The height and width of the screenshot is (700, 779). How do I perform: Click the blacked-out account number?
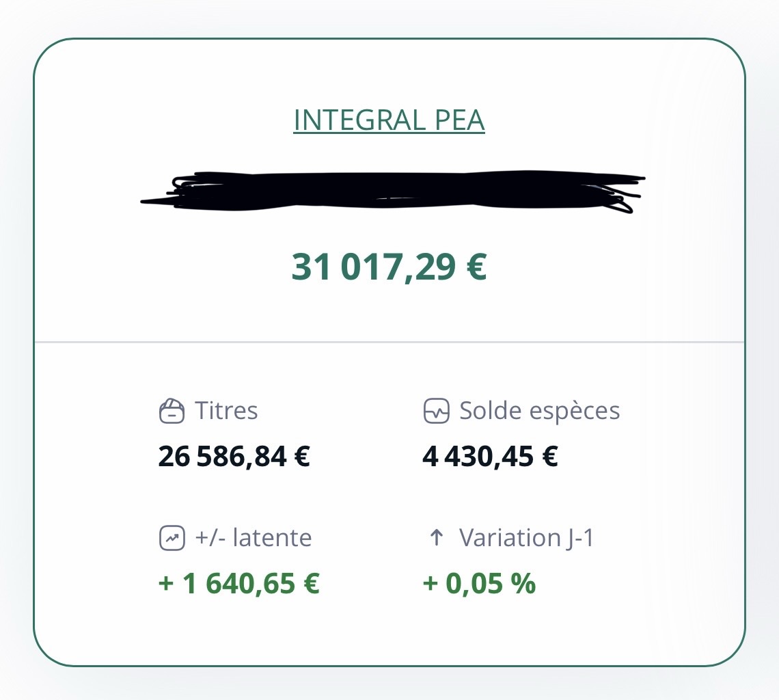(x=393, y=191)
